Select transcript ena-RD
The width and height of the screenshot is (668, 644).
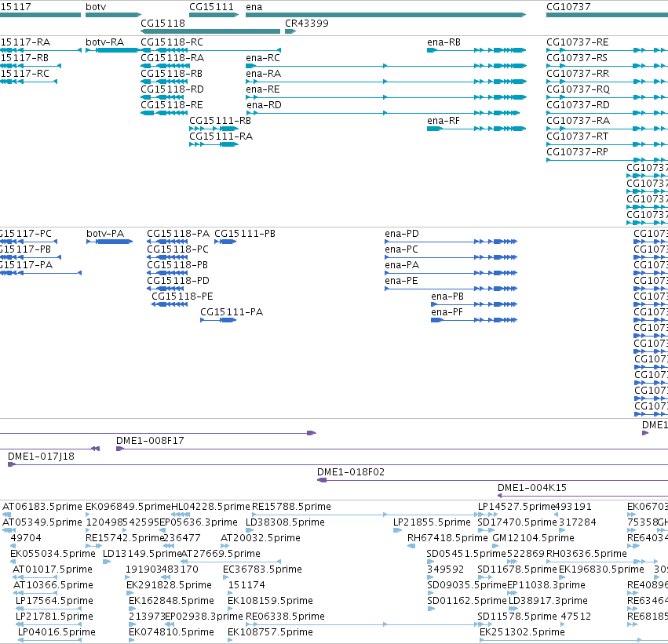coord(264,105)
